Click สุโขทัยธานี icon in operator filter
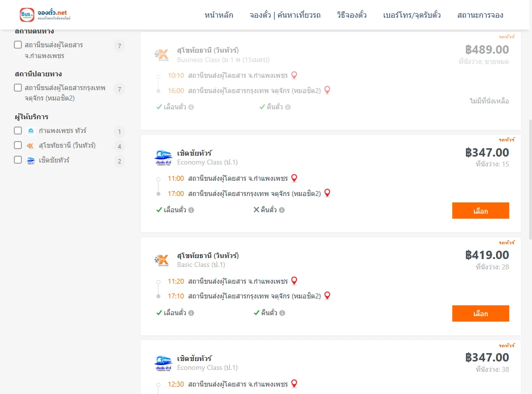The width and height of the screenshot is (532, 394). click(30, 146)
